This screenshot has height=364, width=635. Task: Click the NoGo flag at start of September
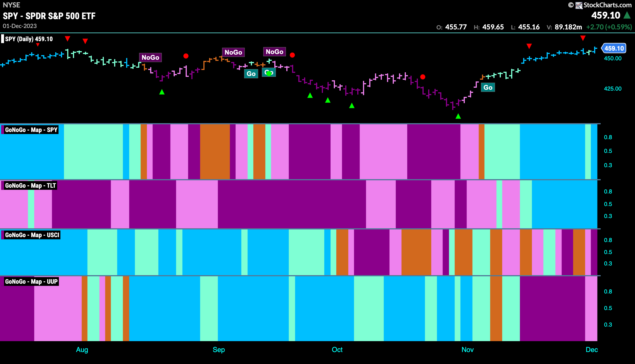click(x=233, y=52)
